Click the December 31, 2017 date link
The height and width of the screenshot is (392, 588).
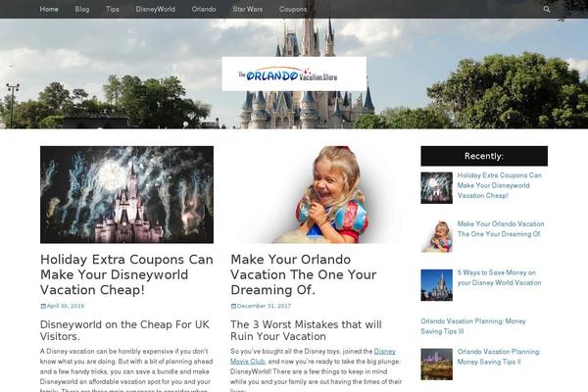[264, 306]
